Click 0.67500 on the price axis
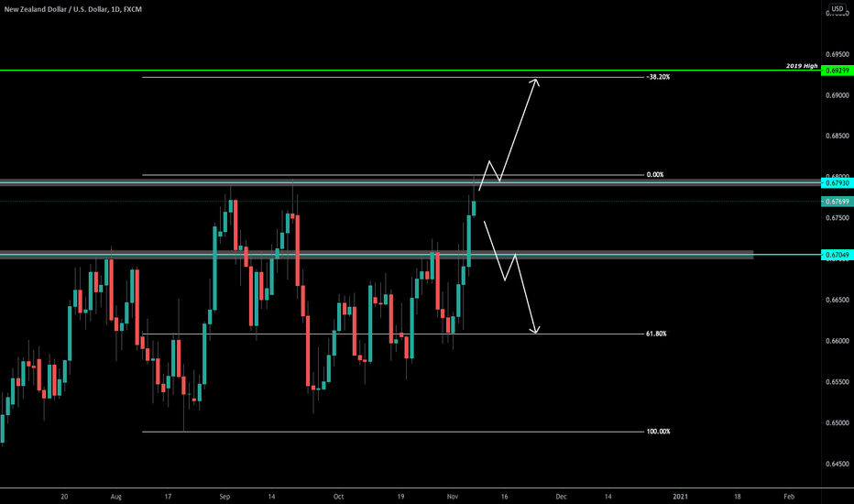The height and width of the screenshot is (504, 854). [838, 218]
